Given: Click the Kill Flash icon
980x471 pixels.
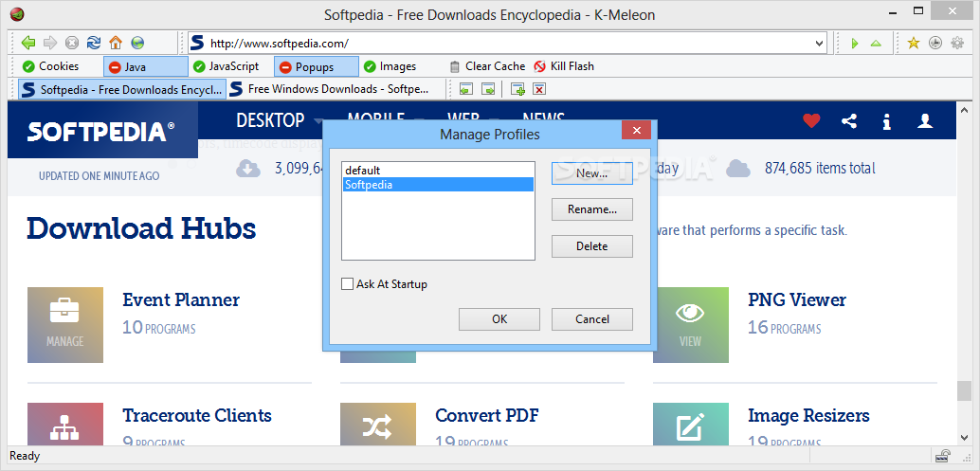Looking at the screenshot, I should (539, 66).
